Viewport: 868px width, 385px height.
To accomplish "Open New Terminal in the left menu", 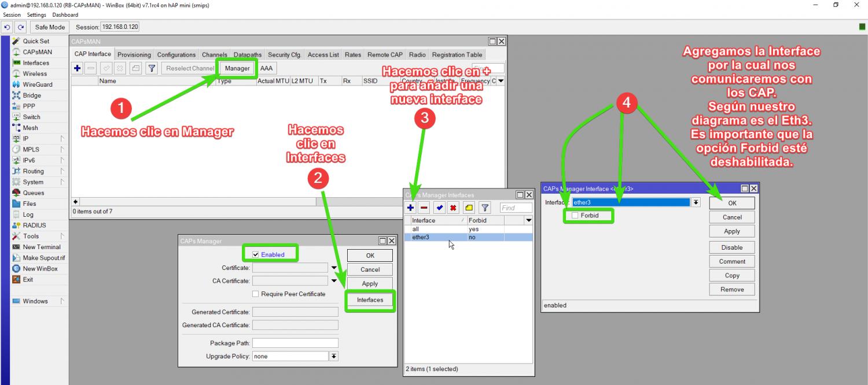I will point(41,247).
